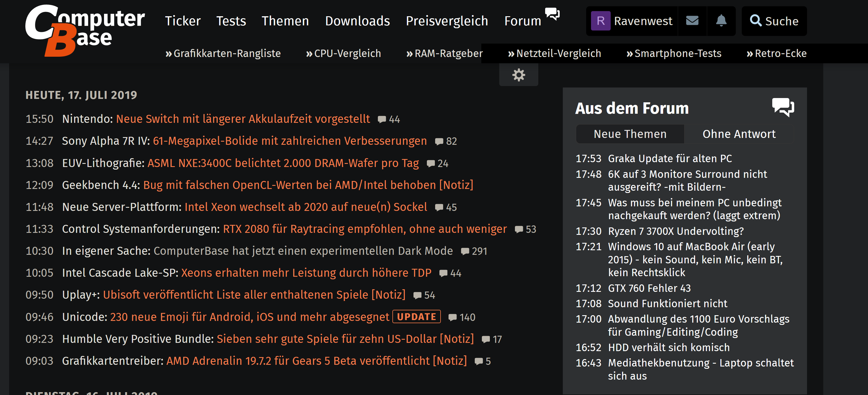Viewport: 868px width, 395px height.
Task: Open forum thread GTX 760 Fehler 43
Action: 649,288
